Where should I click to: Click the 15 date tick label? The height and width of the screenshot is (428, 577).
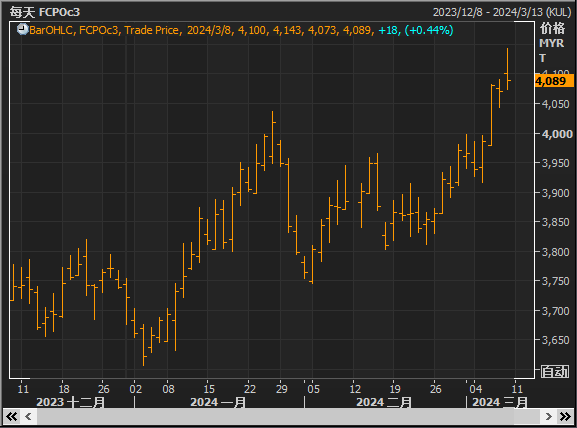click(209, 389)
